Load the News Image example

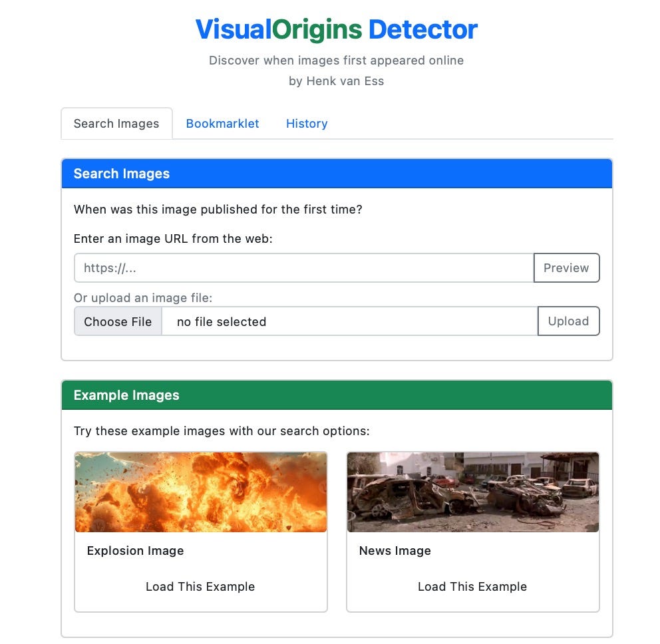pyautogui.click(x=472, y=586)
